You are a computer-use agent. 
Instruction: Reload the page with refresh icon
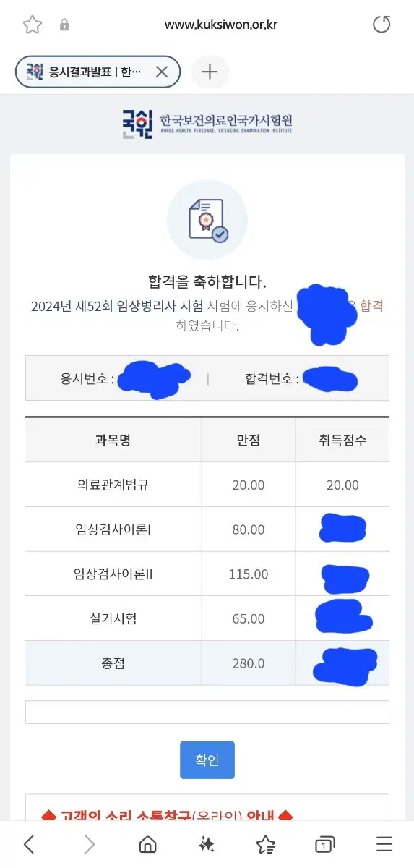pyautogui.click(x=381, y=25)
